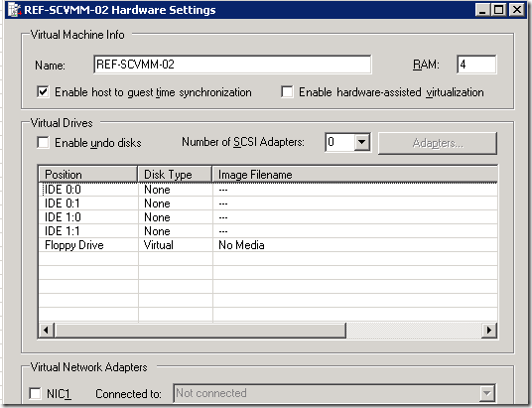This screenshot has height=408, width=532.
Task: Click the Adapters... button
Action: coord(438,143)
